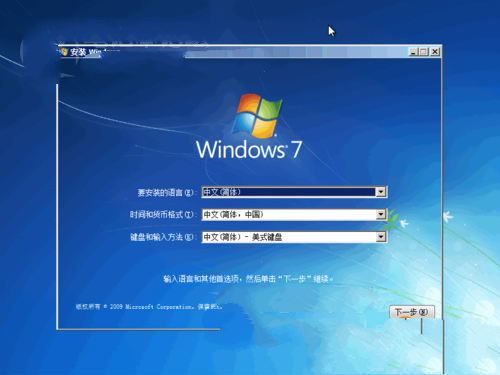Click the 要安装的语言 label

[166, 193]
